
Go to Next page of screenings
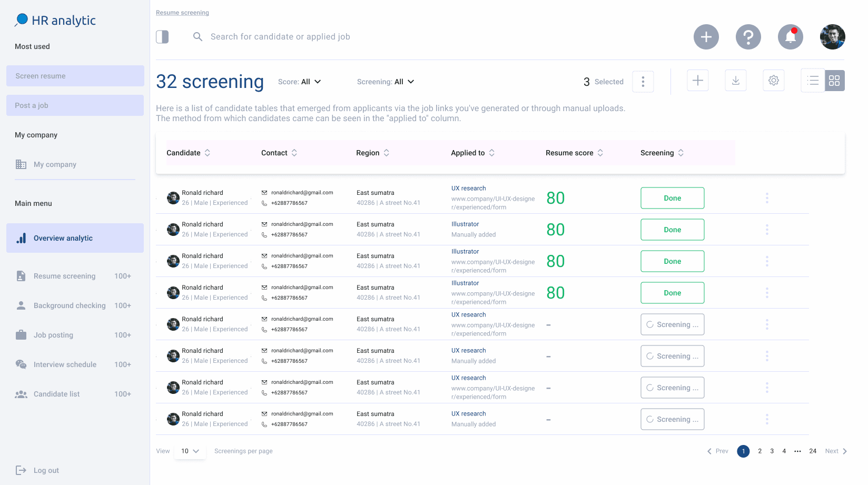[x=835, y=451]
